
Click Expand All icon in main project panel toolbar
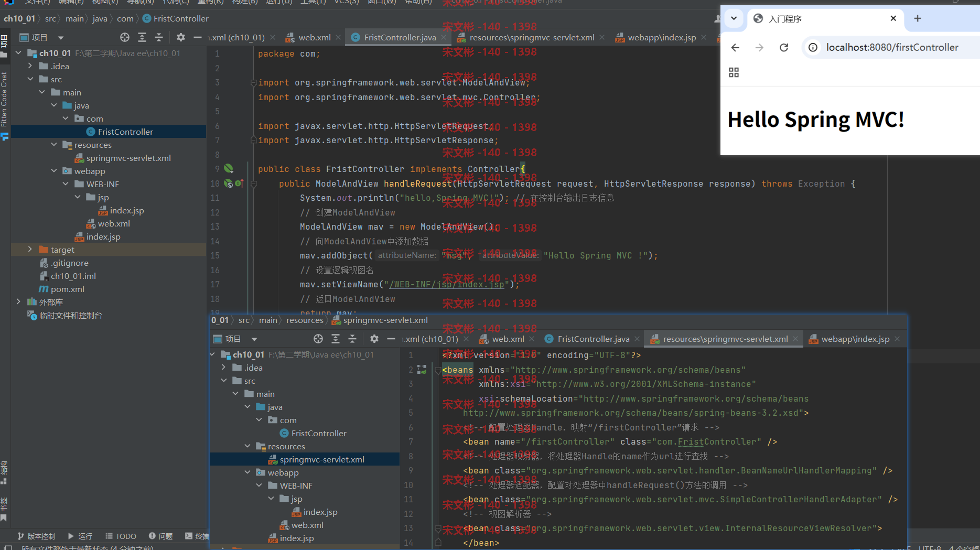[142, 37]
